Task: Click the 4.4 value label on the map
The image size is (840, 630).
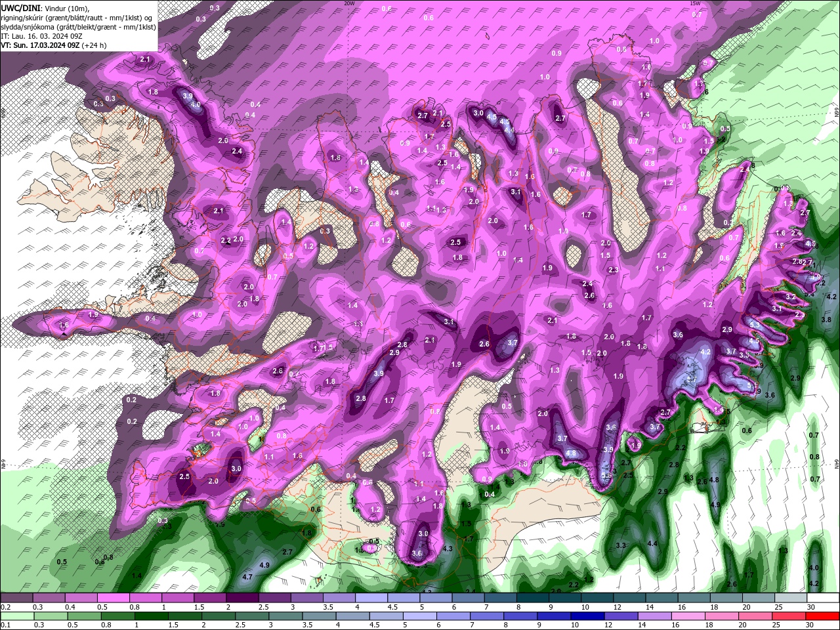Action: [x=652, y=544]
